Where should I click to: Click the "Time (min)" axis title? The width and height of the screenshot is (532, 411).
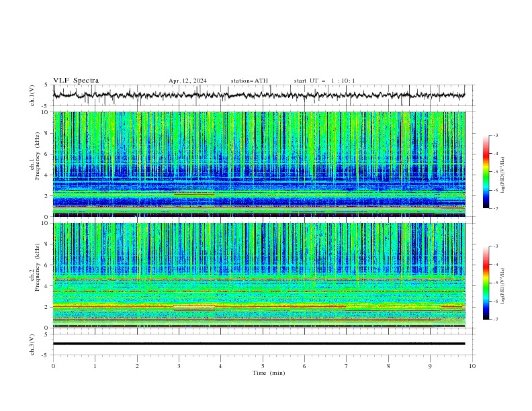click(x=269, y=373)
